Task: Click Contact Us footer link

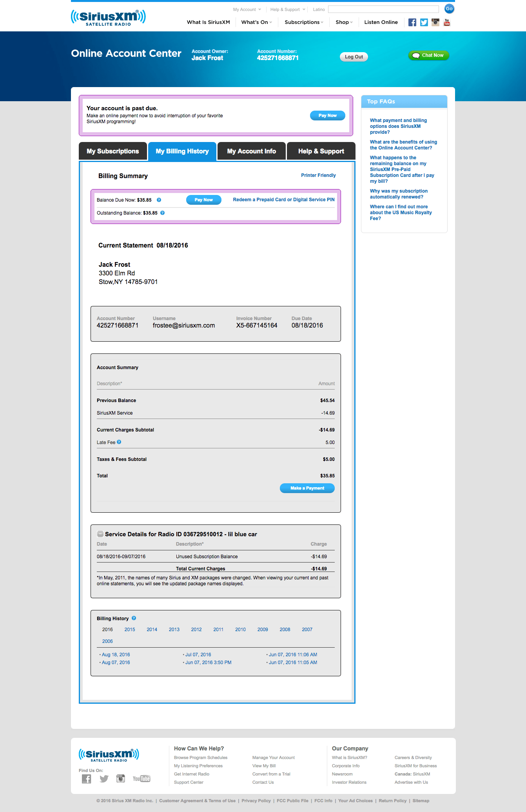Action: pyautogui.click(x=263, y=782)
